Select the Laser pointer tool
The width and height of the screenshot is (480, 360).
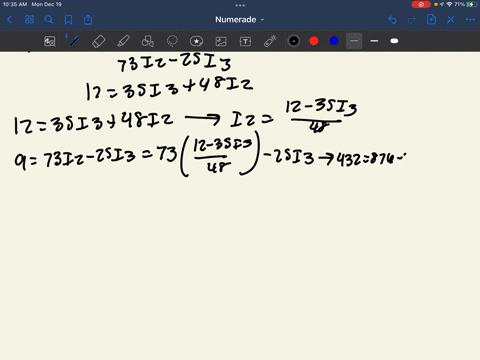tap(270, 41)
